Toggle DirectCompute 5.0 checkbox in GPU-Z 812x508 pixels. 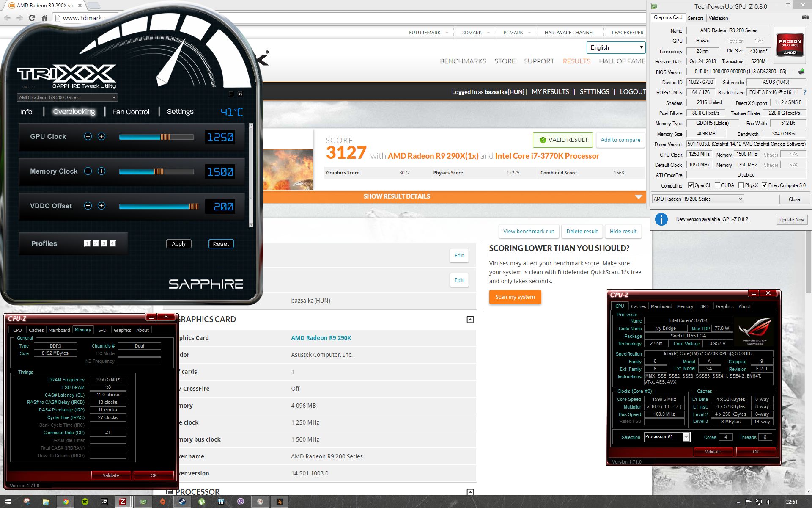pyautogui.click(x=764, y=185)
